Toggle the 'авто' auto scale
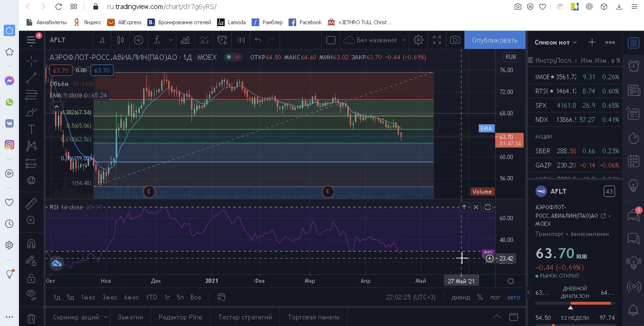 tap(513, 298)
